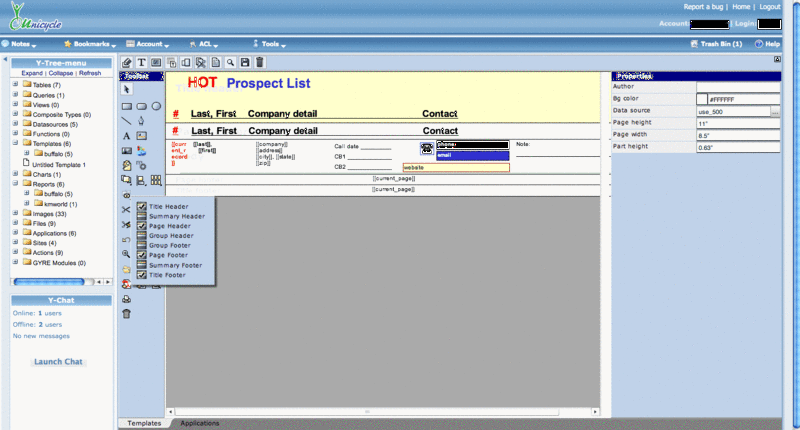Select the line drawing tool
800x430 pixels.
(126, 120)
